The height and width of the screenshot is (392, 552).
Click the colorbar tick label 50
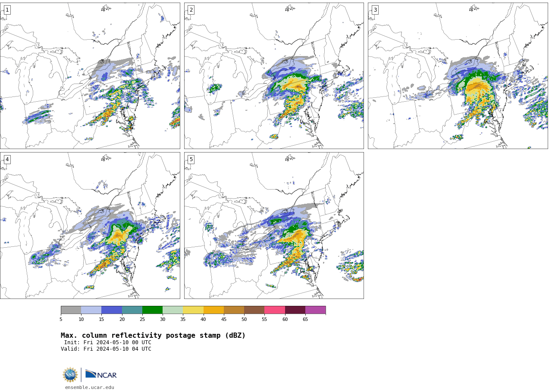point(244,319)
